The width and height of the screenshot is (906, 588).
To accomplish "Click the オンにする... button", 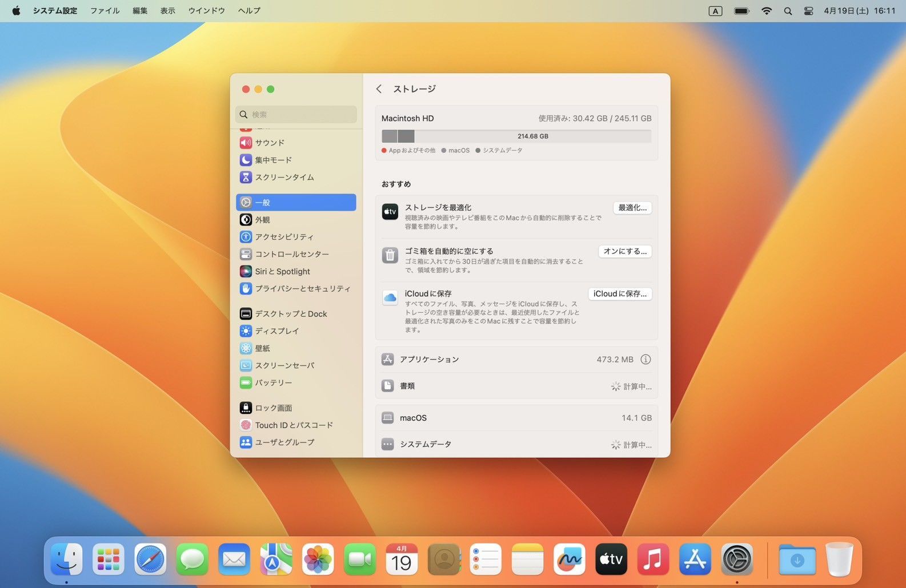I will (625, 251).
